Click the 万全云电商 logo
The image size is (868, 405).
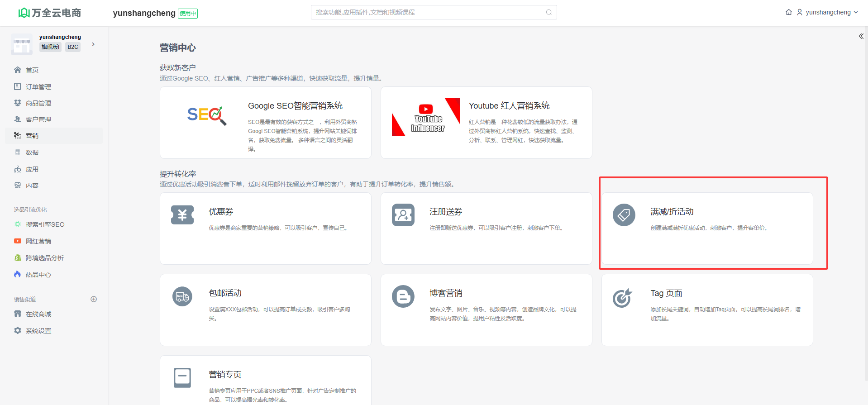50,13
